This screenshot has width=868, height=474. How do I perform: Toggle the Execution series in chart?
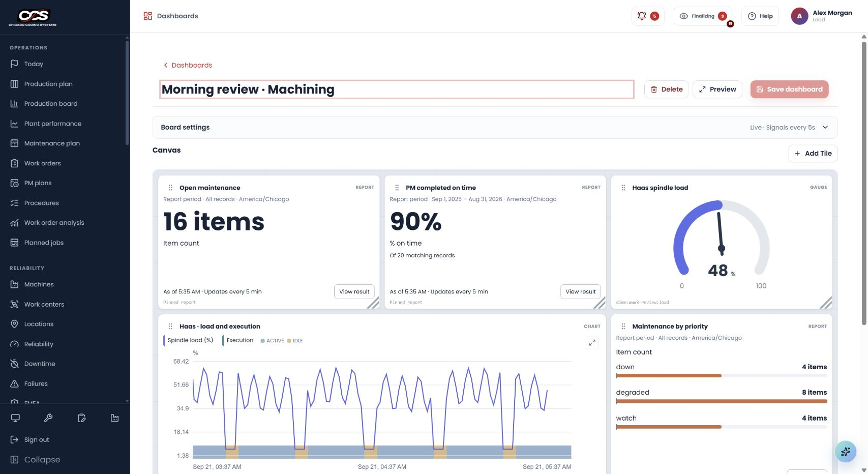point(238,340)
